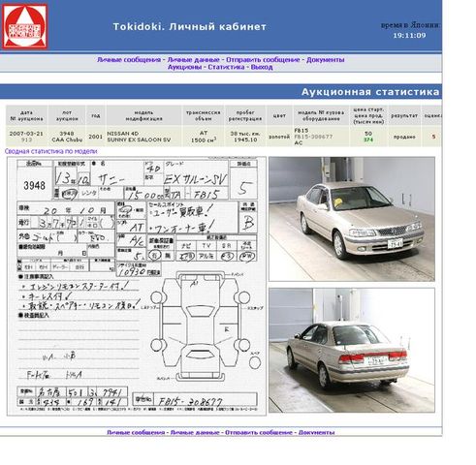Viewport: 476px width, 465px height.
Task: Open Документы in top menu
Action: pyautogui.click(x=325, y=60)
